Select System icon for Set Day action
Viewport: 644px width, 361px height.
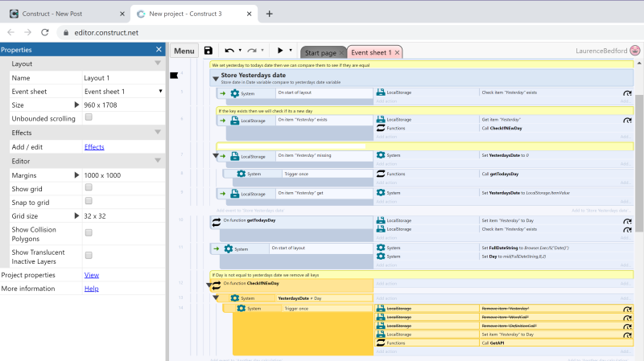click(381, 256)
